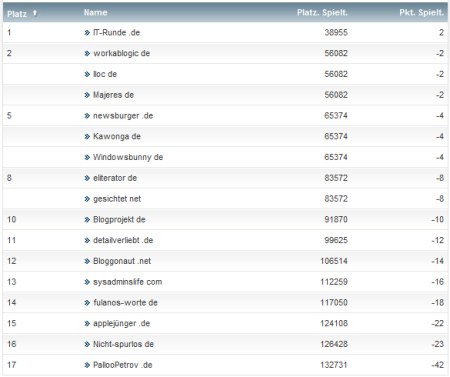Open the sysadminslife com link
Image resolution: width=450 pixels, height=377 pixels.
[x=128, y=282]
